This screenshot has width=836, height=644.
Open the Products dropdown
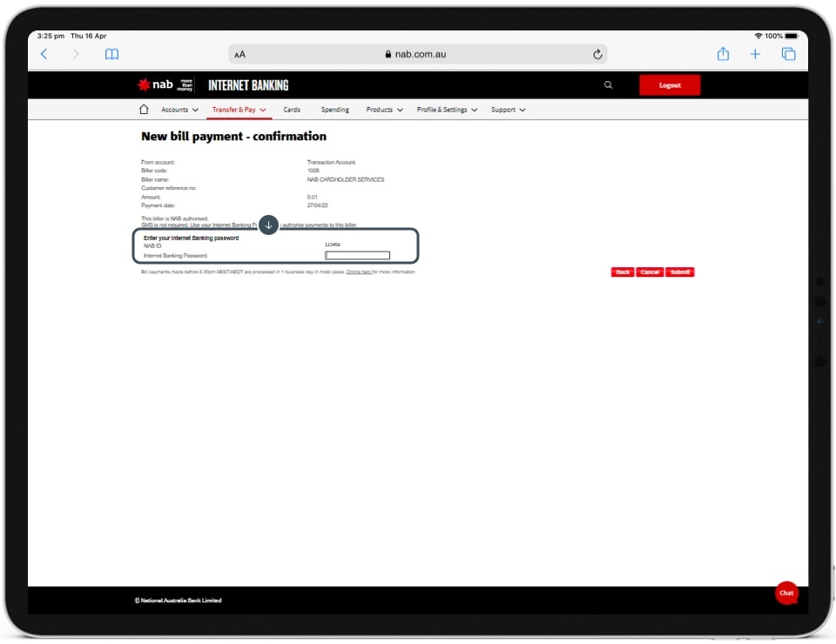coord(384,110)
